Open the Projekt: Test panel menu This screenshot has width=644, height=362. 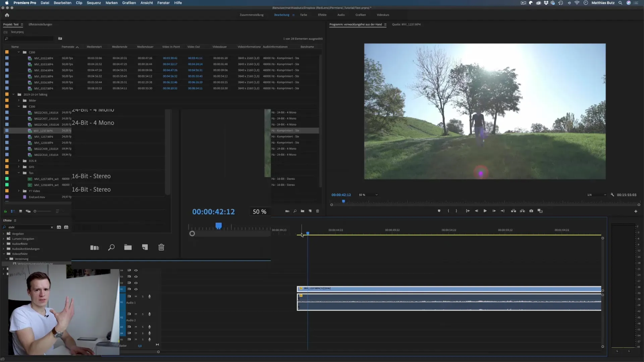(22, 24)
